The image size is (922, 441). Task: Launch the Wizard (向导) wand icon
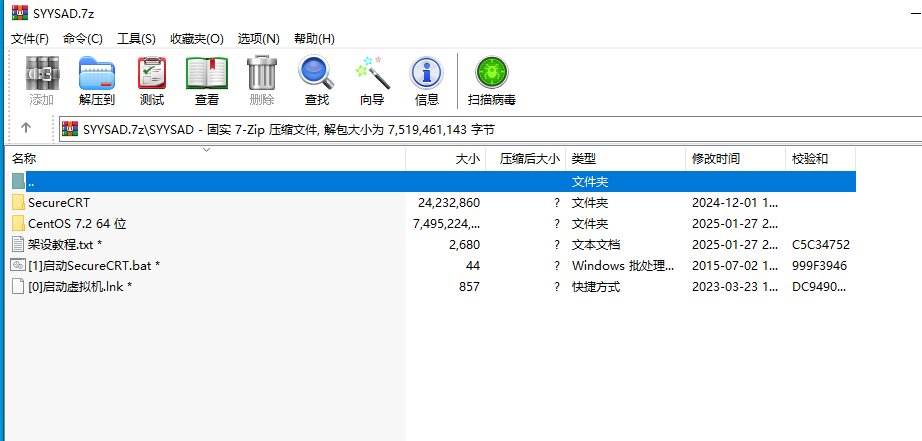coord(372,72)
